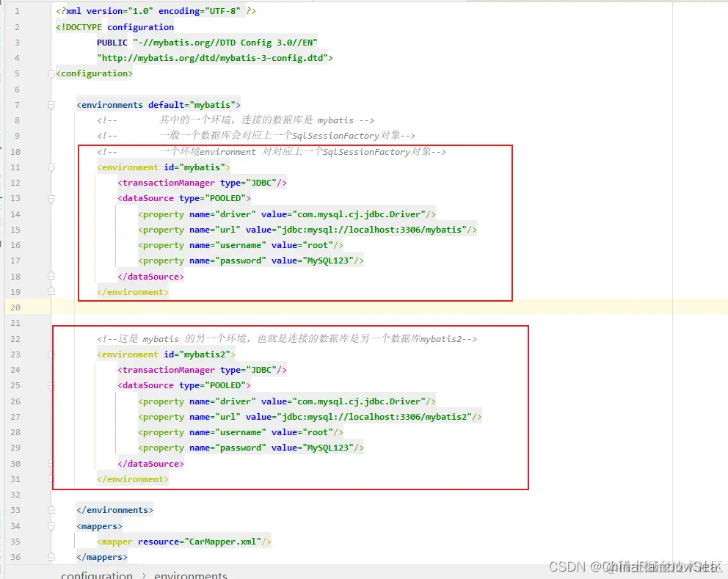Click the </mappers> closing tag
This screenshot has width=728, height=579.
tap(102, 557)
